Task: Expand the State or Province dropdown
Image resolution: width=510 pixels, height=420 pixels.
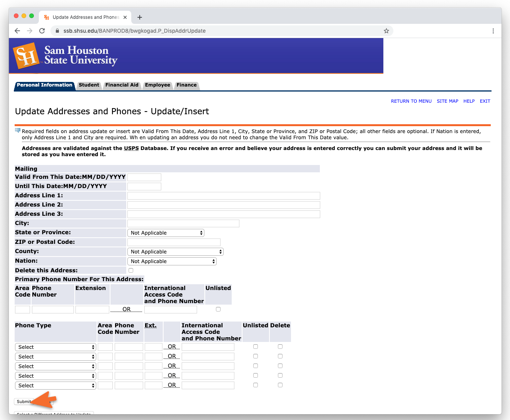Action: coord(166,233)
